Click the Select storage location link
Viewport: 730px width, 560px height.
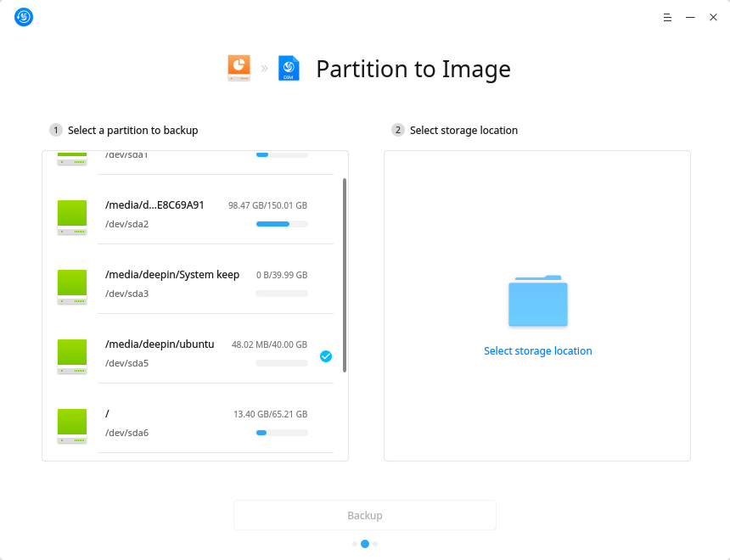point(537,350)
